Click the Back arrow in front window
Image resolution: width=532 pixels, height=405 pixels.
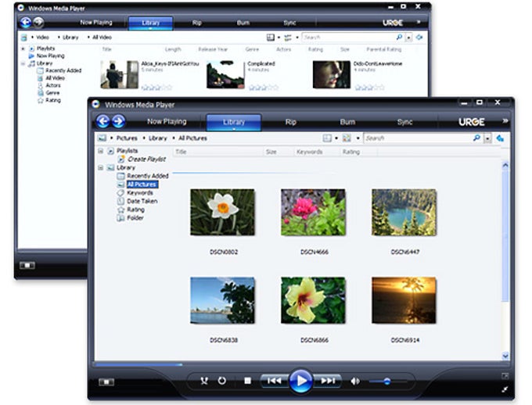(x=102, y=121)
